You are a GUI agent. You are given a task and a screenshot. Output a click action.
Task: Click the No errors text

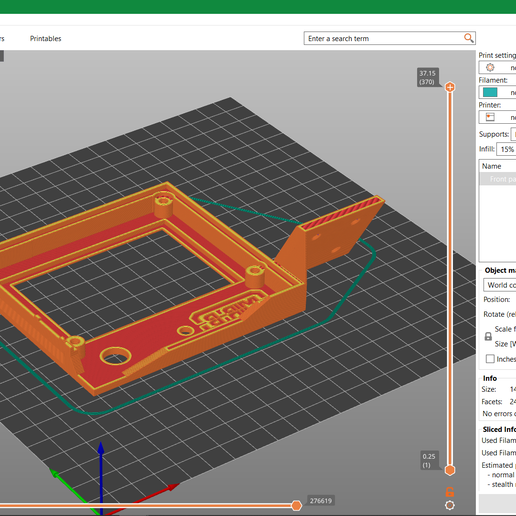click(x=499, y=414)
